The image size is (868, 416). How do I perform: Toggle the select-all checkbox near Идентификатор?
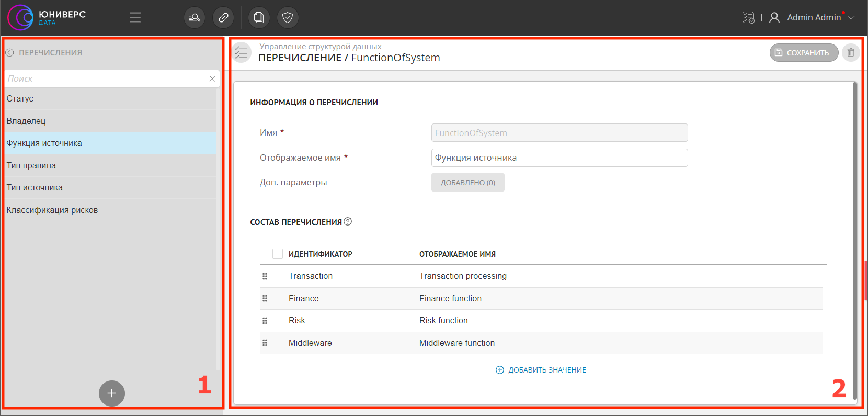pos(278,254)
